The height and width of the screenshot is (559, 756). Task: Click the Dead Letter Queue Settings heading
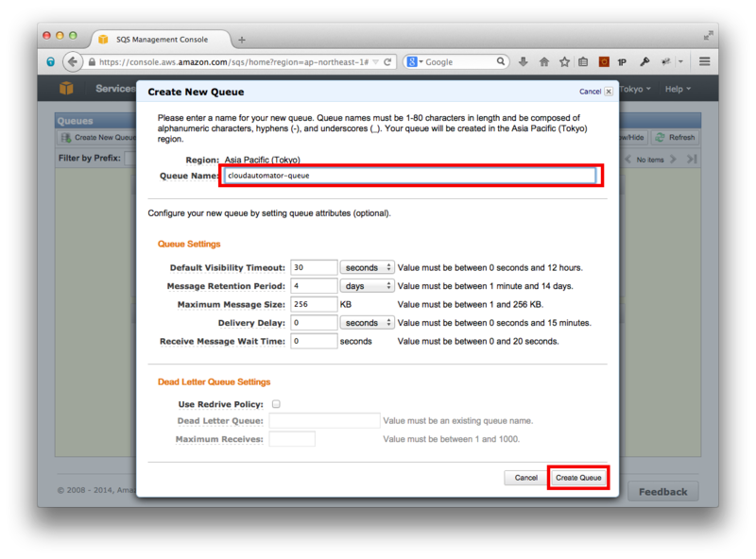[x=215, y=381]
